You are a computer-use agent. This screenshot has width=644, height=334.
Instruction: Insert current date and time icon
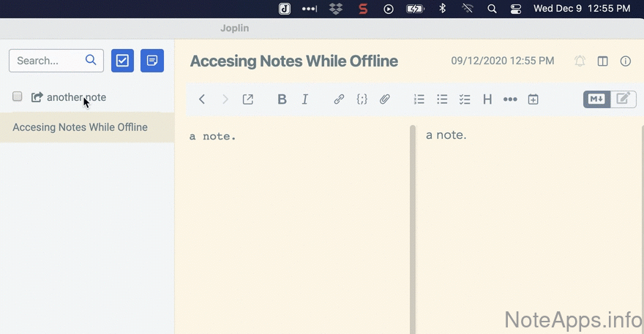tap(533, 99)
